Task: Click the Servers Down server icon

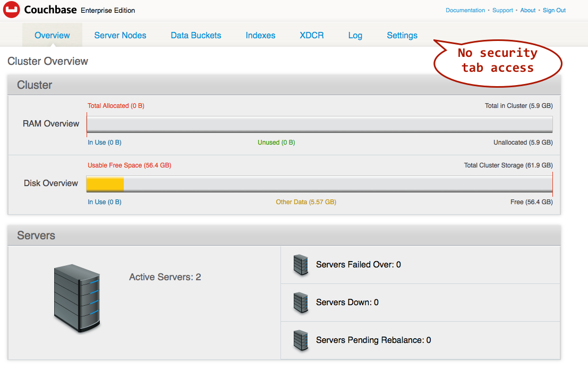Action: click(x=301, y=302)
